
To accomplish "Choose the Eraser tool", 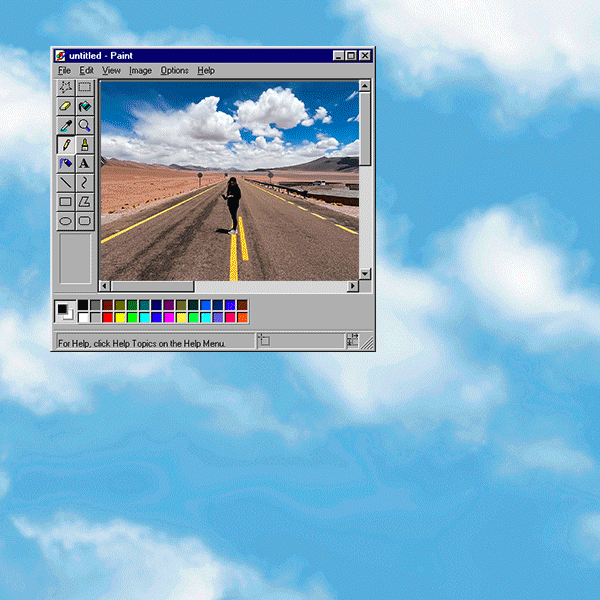I will 65,106.
